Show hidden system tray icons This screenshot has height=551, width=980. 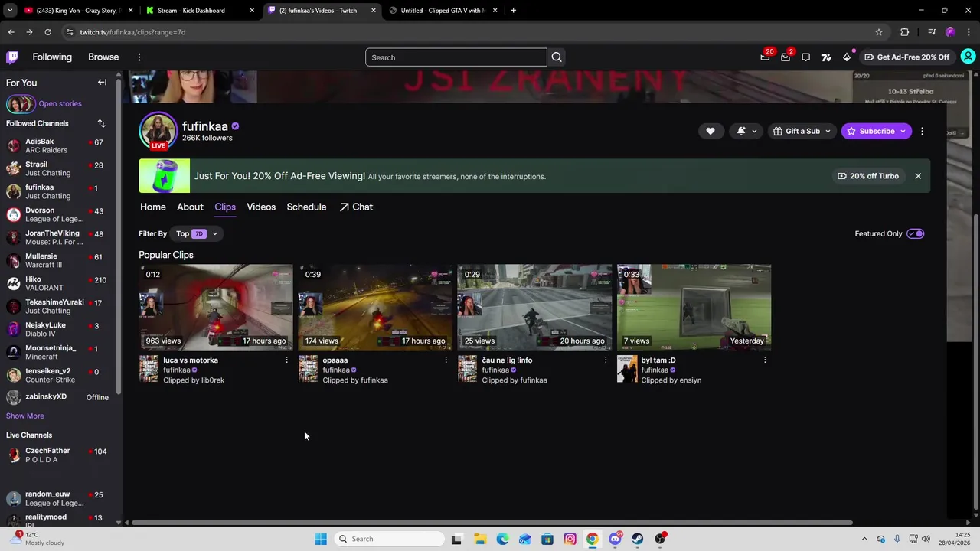pos(864,539)
